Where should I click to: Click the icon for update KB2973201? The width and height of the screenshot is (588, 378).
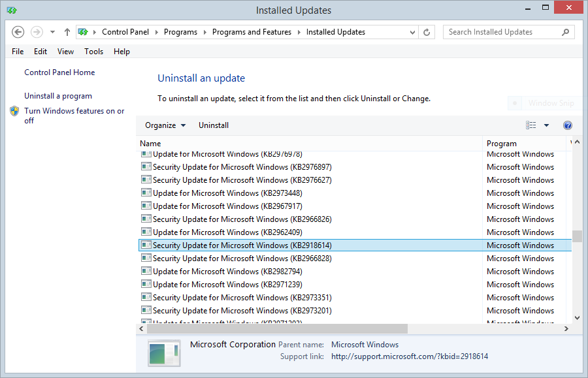[x=146, y=311]
